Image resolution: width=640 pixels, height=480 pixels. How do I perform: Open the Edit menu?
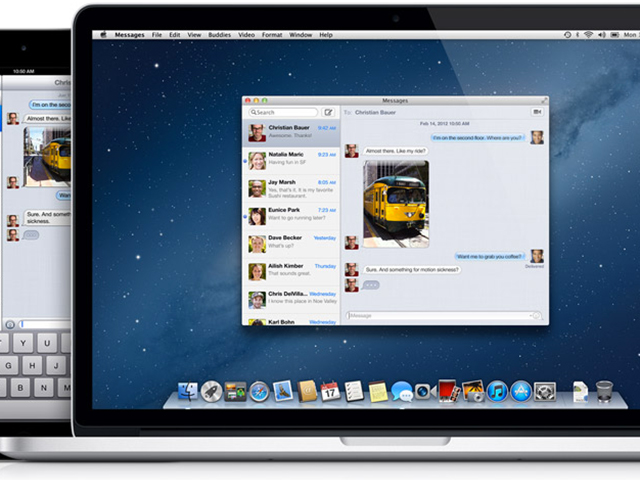tap(175, 35)
